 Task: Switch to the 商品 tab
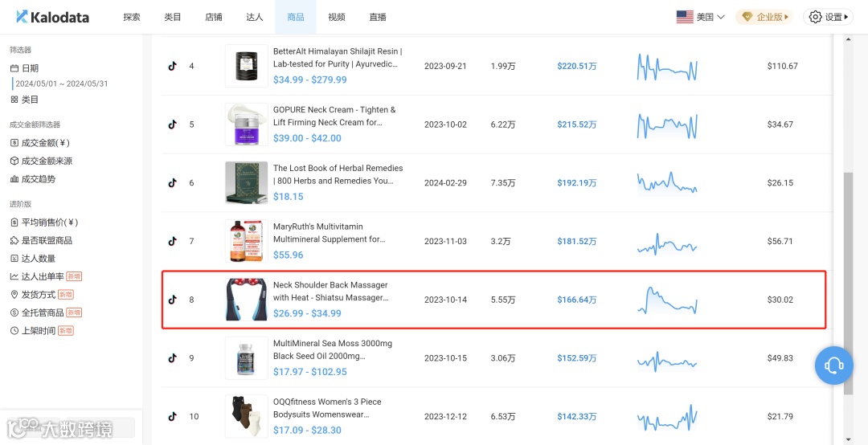point(296,17)
